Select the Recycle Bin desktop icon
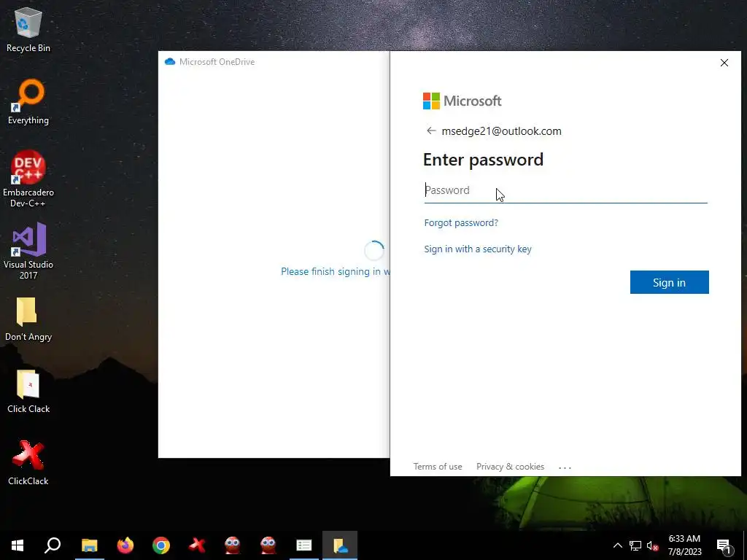 pos(28,31)
